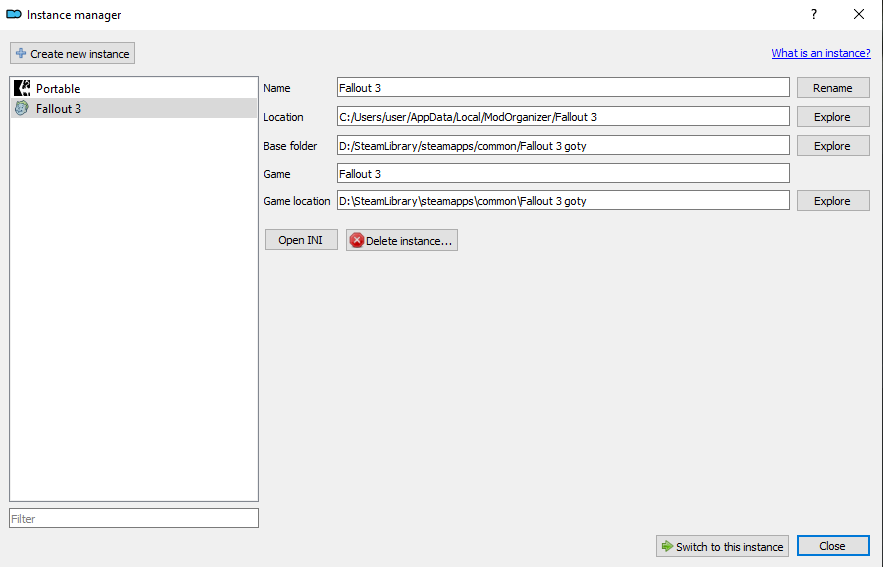
Task: Explore the Game location folder
Action: tap(833, 201)
